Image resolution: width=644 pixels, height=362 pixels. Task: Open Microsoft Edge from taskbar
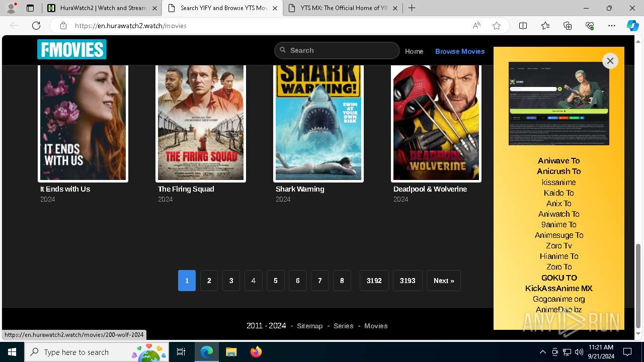click(x=207, y=352)
